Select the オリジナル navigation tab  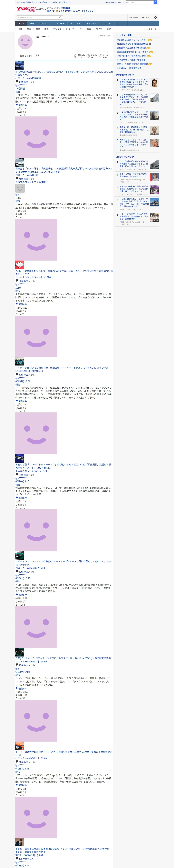[75, 24]
